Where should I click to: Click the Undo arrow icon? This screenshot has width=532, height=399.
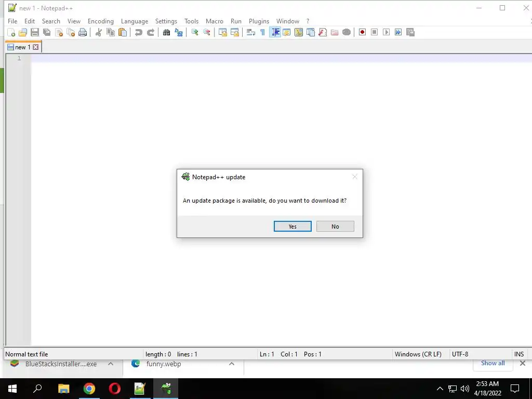click(138, 32)
